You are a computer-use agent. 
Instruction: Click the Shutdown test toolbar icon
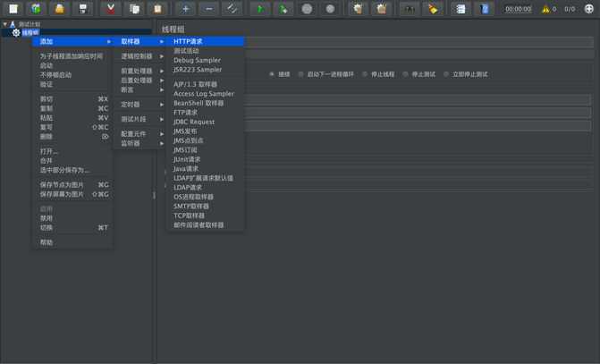point(330,9)
